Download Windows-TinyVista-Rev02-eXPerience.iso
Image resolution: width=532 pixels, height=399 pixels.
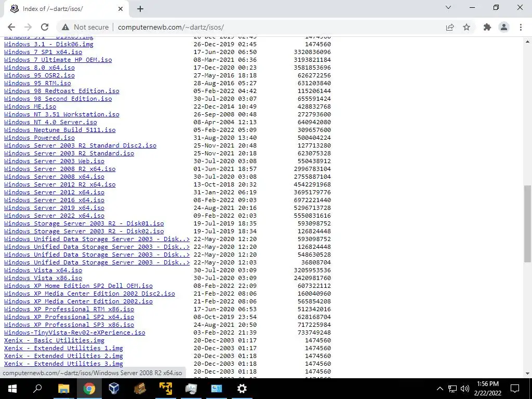(75, 333)
